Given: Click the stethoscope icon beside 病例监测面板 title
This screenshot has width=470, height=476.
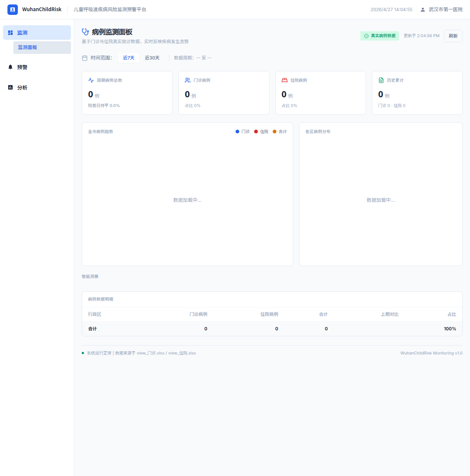Looking at the screenshot, I should pos(85,32).
